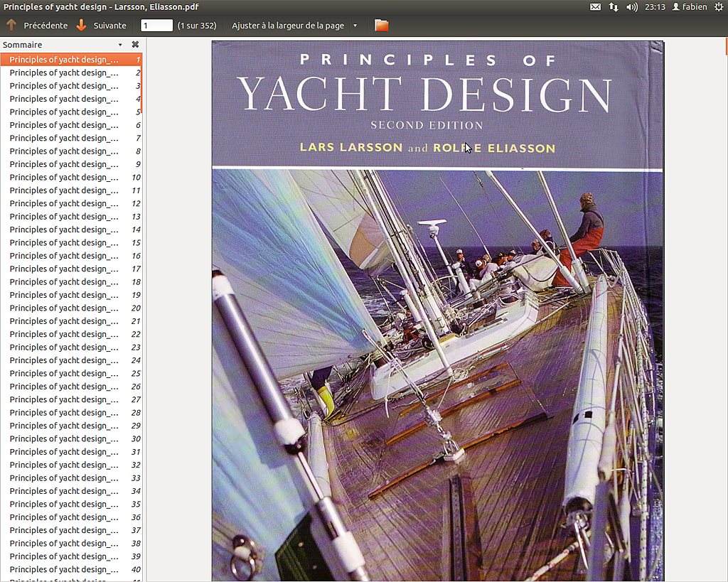
Task: Focus the page number input field
Action: coord(156,26)
